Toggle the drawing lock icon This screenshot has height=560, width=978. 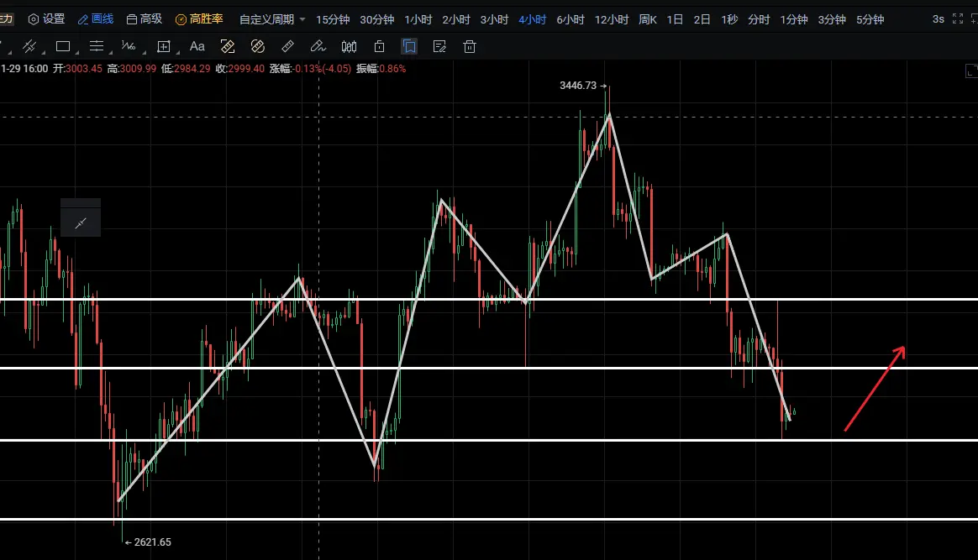(379, 46)
